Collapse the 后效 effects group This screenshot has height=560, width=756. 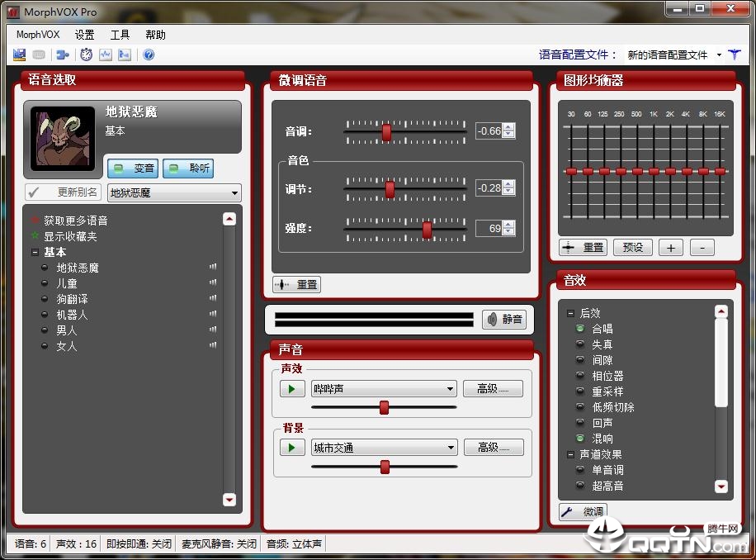570,314
